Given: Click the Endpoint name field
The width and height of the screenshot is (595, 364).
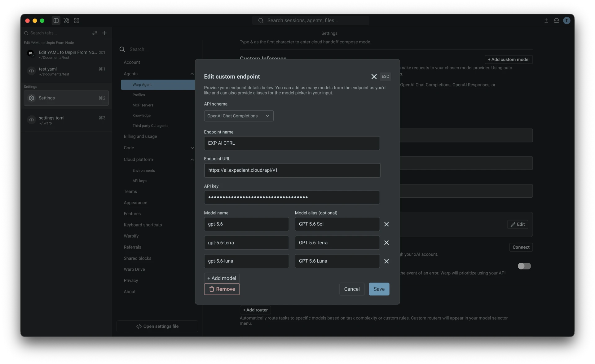Looking at the screenshot, I should [292, 143].
